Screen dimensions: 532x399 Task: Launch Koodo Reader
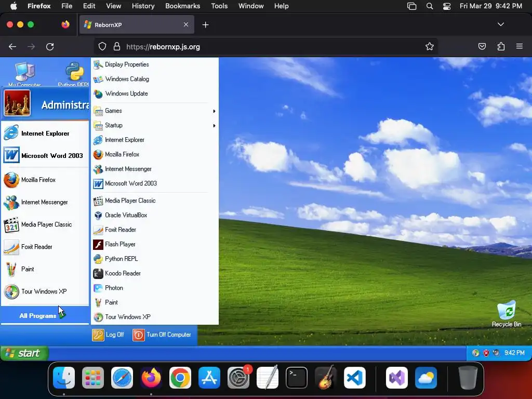pyautogui.click(x=154, y=273)
